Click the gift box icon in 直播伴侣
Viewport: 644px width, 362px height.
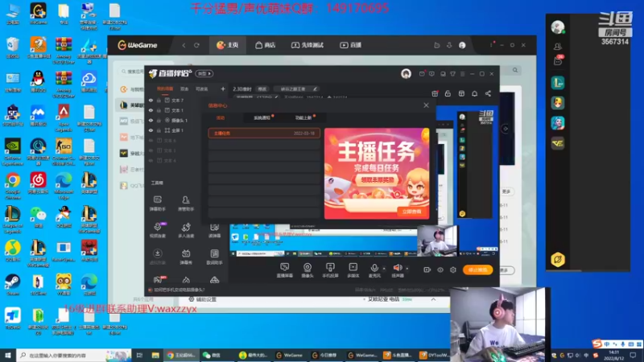click(x=435, y=93)
